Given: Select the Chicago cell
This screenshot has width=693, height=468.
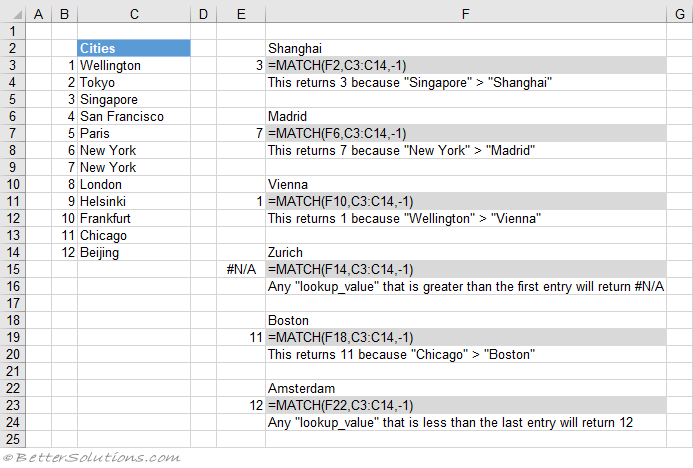Looking at the screenshot, I should coord(134,236).
